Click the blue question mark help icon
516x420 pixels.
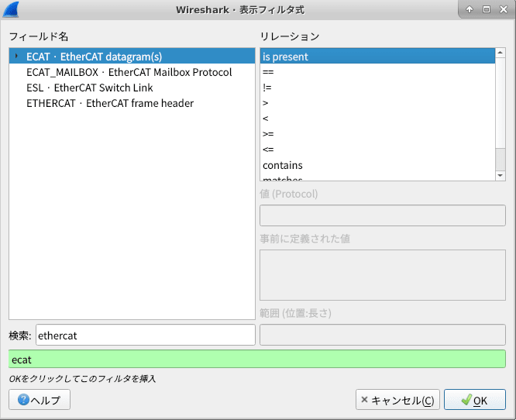pyautogui.click(x=23, y=400)
